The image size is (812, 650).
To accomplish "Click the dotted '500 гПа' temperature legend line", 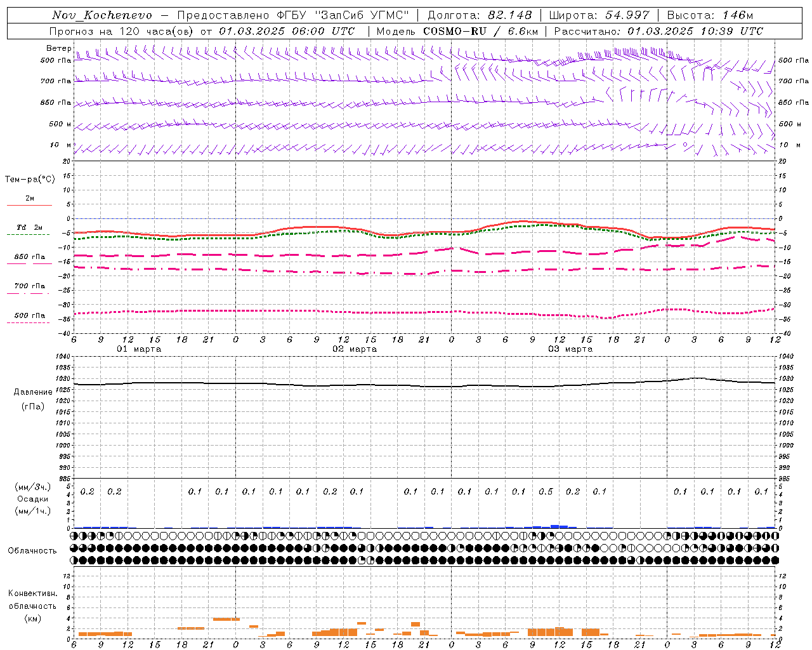I will (x=28, y=322).
